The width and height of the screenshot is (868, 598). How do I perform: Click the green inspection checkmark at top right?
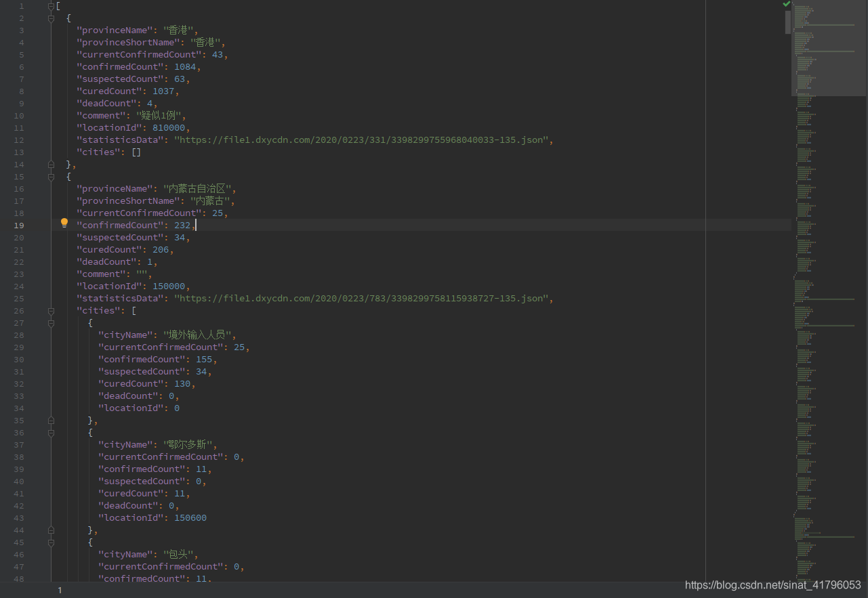pyautogui.click(x=786, y=4)
